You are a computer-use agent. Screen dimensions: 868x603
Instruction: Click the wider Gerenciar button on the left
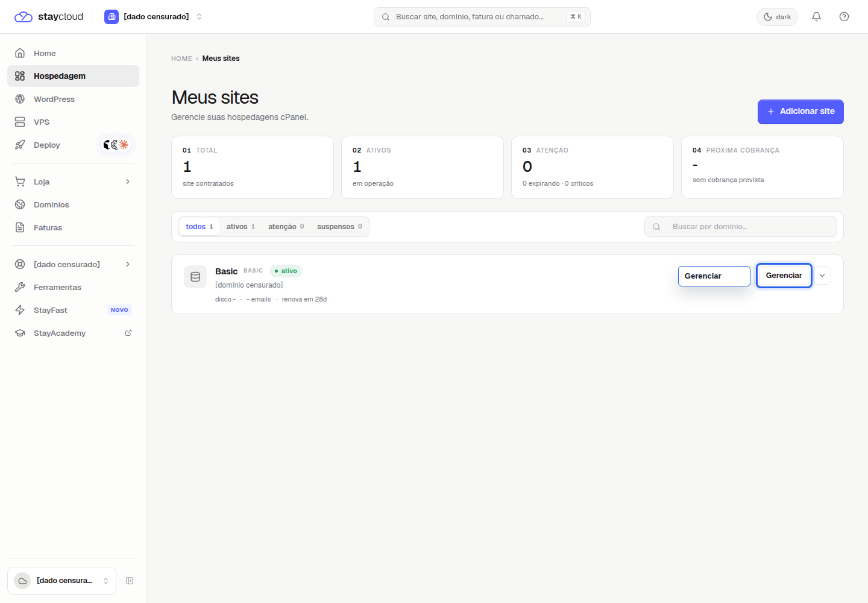(714, 276)
